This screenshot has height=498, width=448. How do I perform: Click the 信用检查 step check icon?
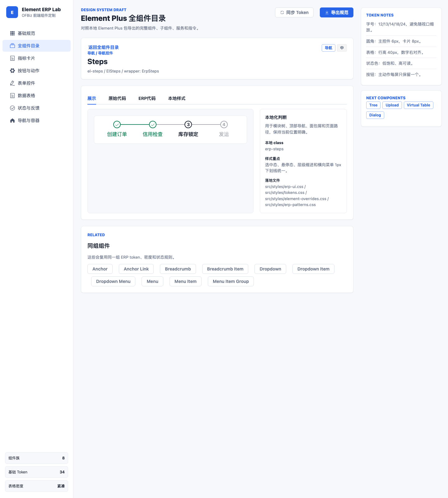pyautogui.click(x=153, y=125)
